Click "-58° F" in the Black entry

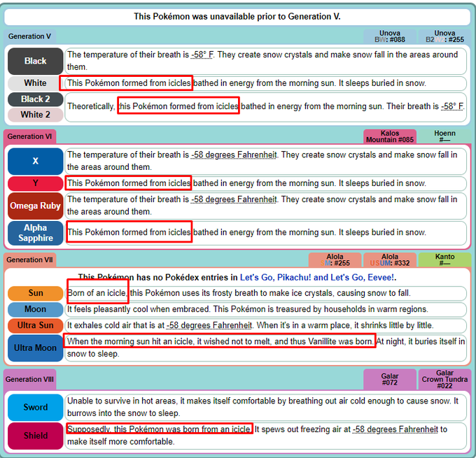pos(202,55)
